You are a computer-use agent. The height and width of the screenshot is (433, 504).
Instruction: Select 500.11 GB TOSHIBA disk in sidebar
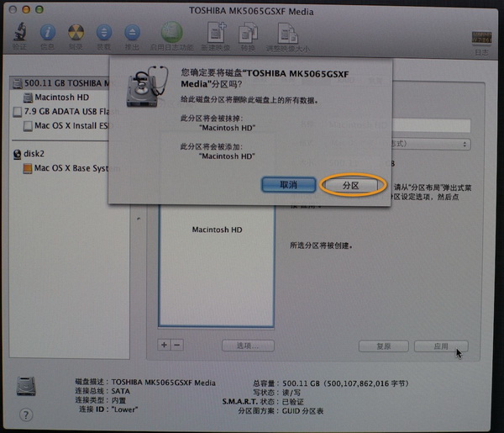61,83
